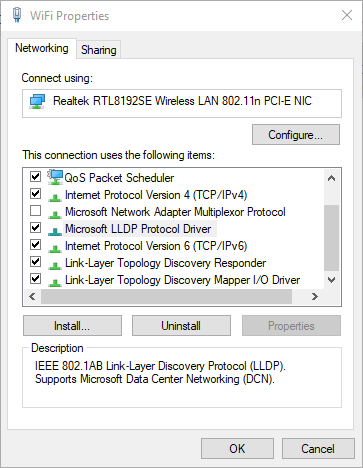Click the horizontal scroll left arrow
The height and width of the screenshot is (468, 363).
32,296
